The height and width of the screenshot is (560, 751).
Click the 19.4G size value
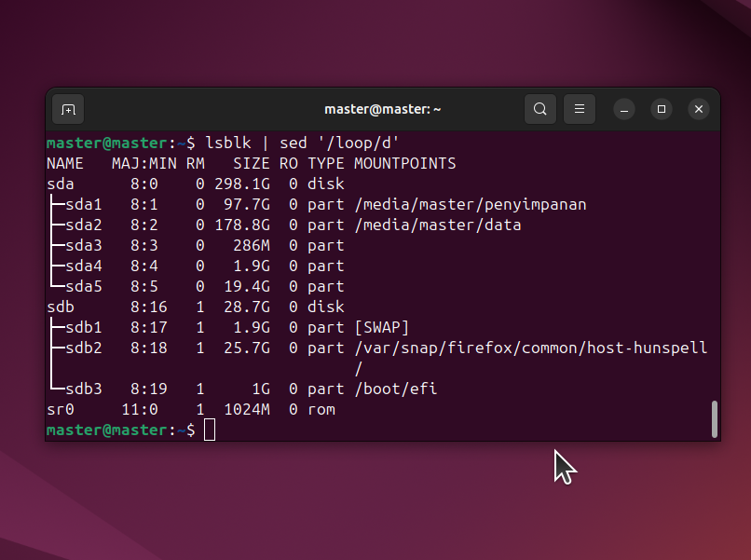pos(247,287)
